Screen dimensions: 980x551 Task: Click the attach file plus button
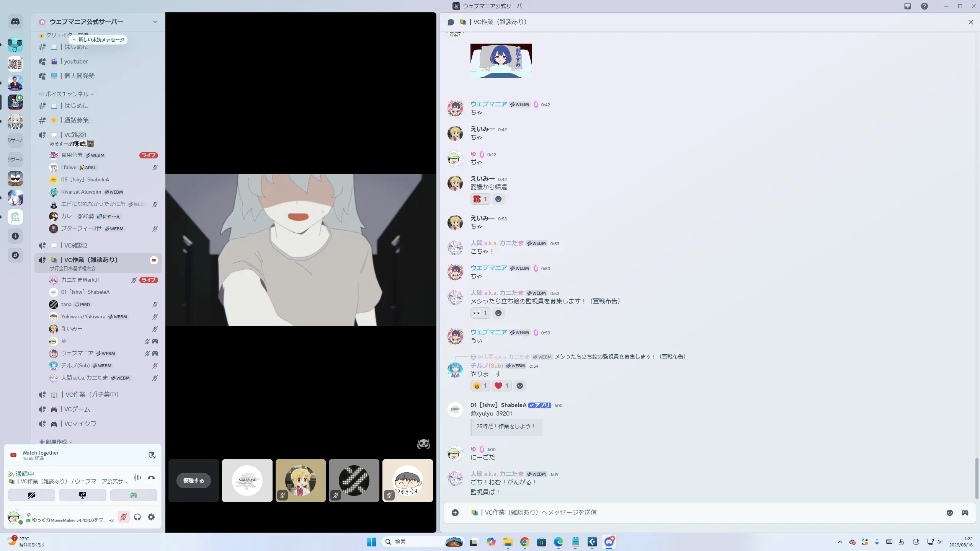[x=455, y=513]
